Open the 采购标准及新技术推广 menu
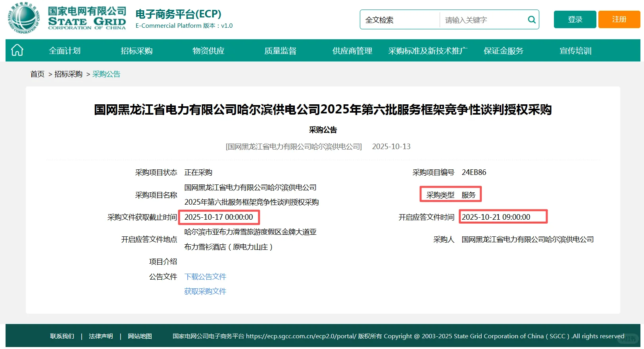The height and width of the screenshot is (349, 644). (428, 51)
